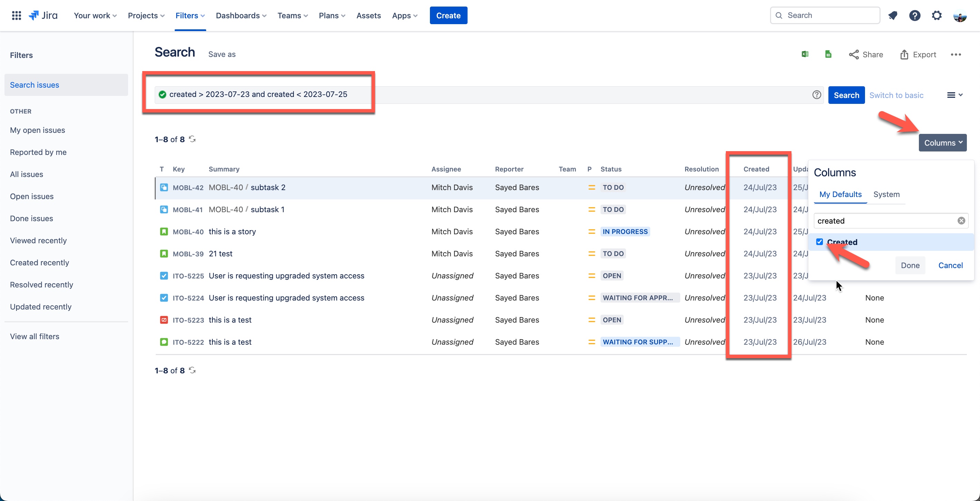Click the Excel export icon
The image size is (980, 501).
805,55
